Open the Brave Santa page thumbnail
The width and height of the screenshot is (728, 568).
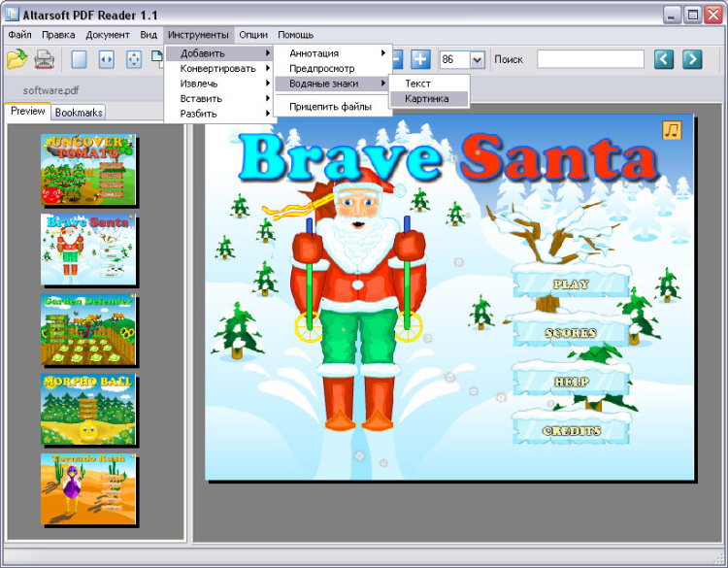(87, 250)
